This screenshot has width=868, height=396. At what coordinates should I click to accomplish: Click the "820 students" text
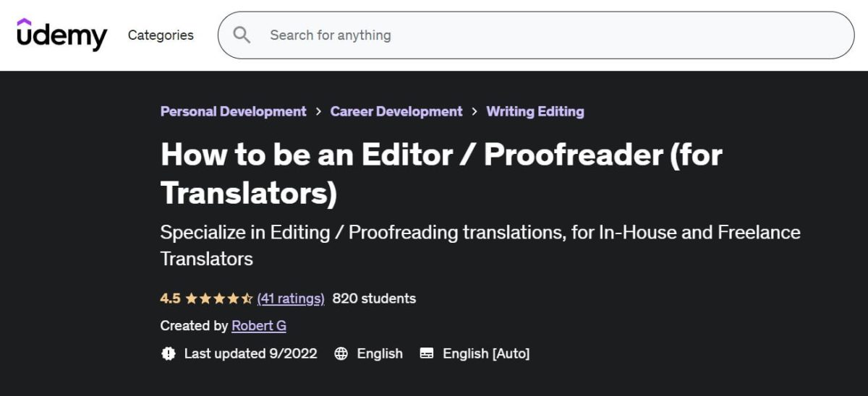click(x=374, y=298)
